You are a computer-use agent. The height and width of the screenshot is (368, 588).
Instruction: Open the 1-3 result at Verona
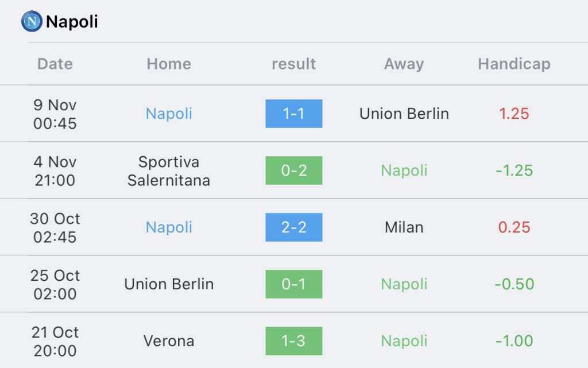tap(293, 341)
